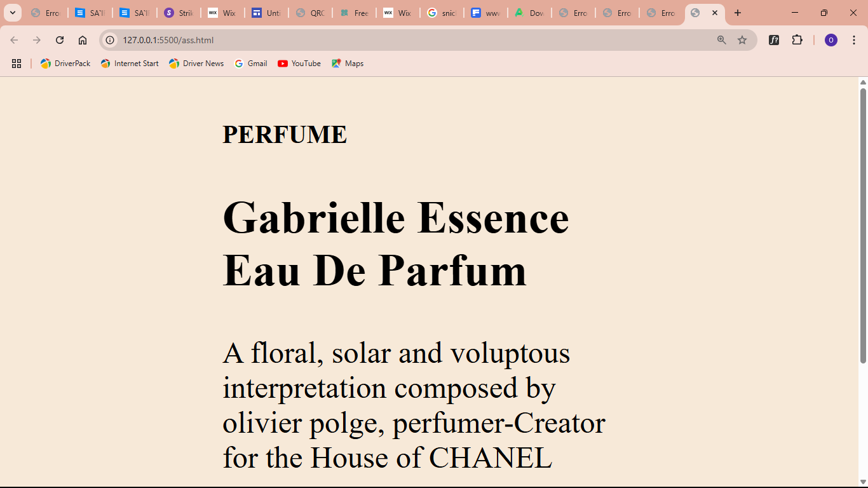Bookmark this page with the star icon
Image resolution: width=868 pixels, height=488 pixels.
point(742,40)
